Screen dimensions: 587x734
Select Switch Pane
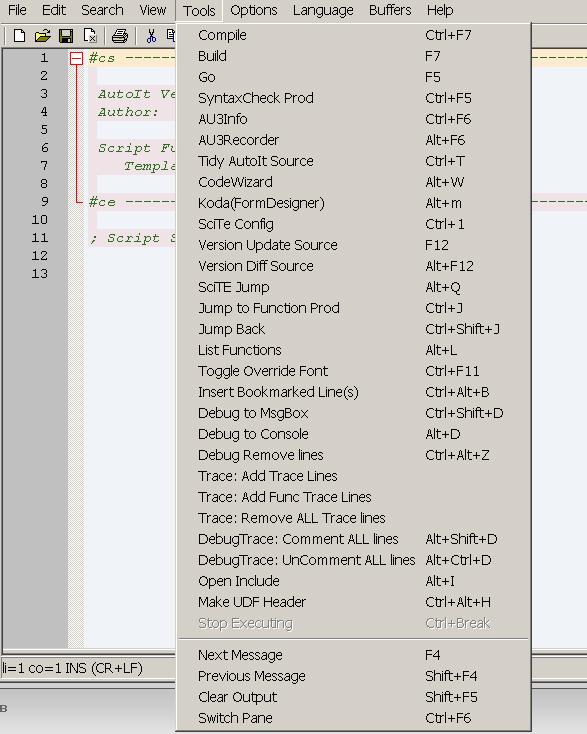click(353, 718)
